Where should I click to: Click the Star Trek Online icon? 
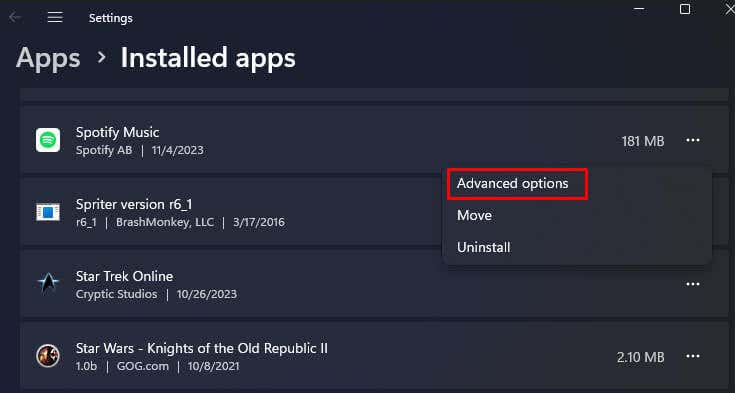(x=48, y=284)
